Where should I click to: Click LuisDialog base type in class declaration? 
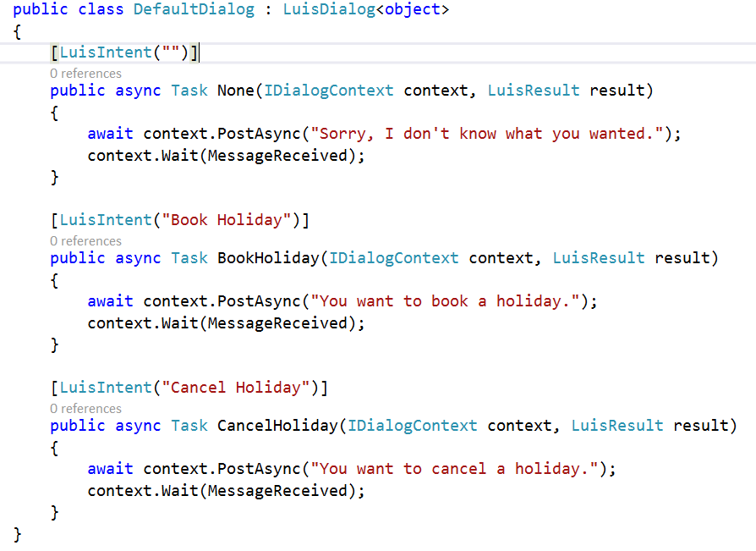click(329, 9)
